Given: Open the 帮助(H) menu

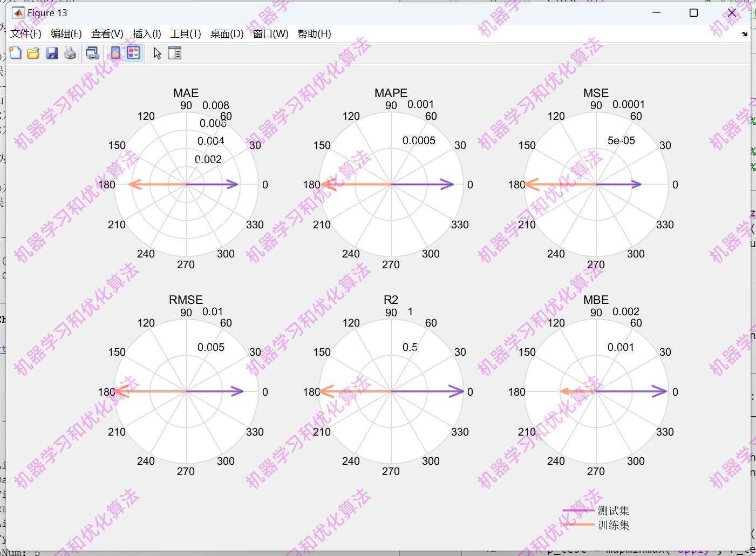Looking at the screenshot, I should pyautogui.click(x=314, y=33).
